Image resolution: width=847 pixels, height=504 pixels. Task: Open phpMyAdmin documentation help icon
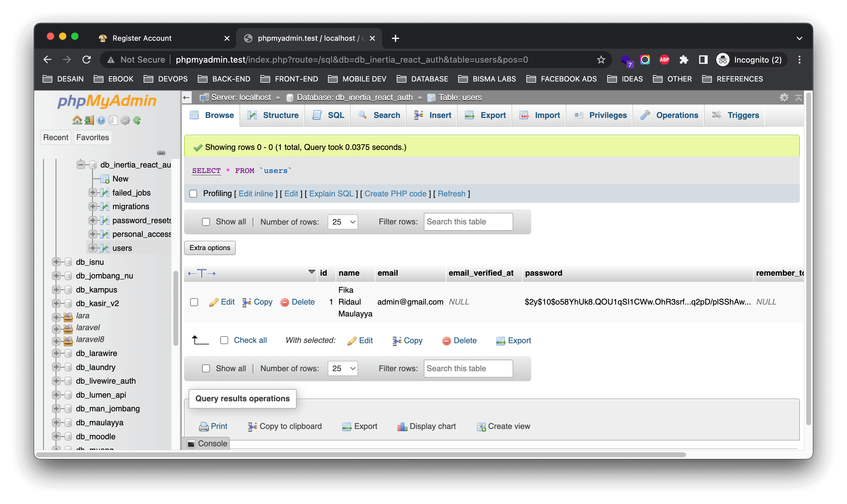pos(101,120)
